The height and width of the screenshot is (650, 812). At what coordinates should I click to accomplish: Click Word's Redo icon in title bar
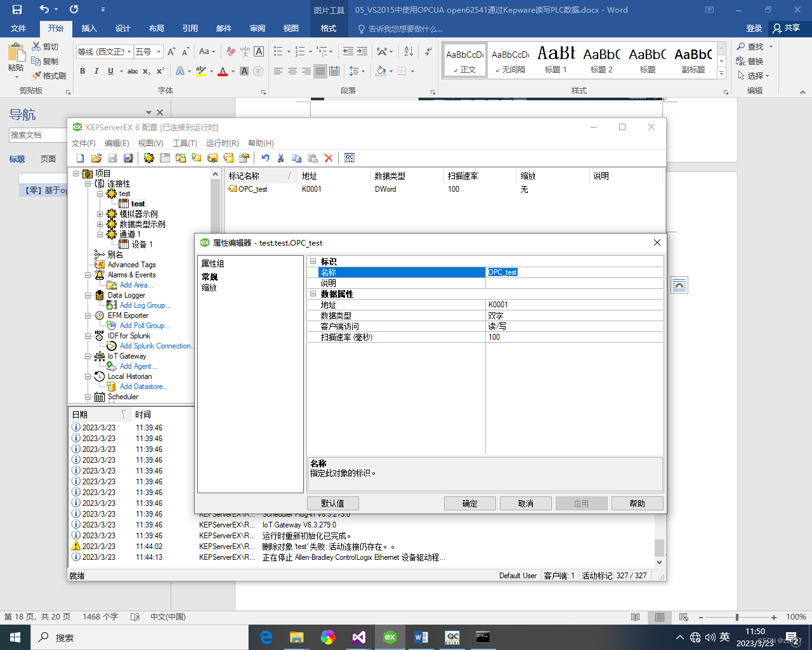coord(74,10)
